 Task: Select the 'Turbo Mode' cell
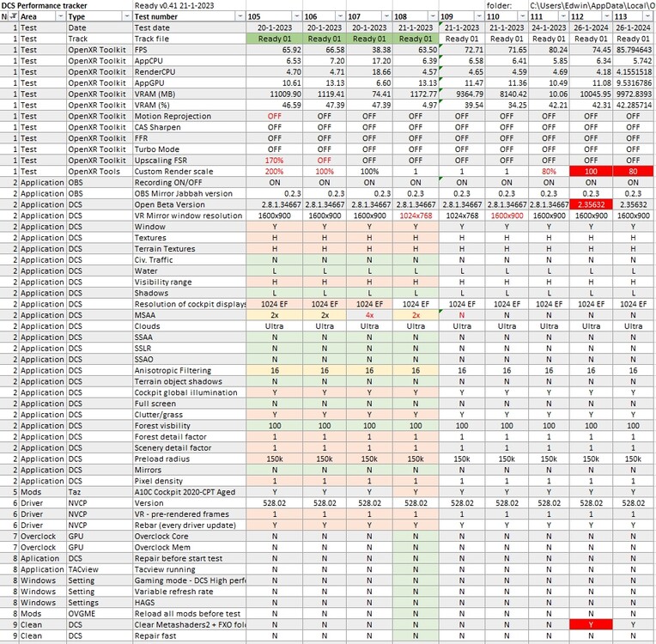point(189,149)
